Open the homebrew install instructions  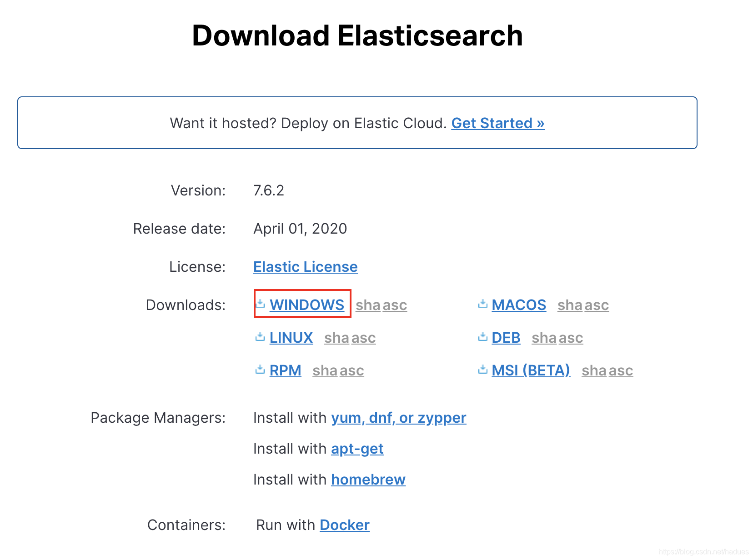(368, 480)
